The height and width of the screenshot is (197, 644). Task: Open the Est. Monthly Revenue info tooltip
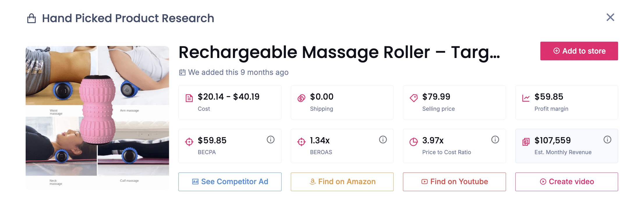pyautogui.click(x=607, y=140)
